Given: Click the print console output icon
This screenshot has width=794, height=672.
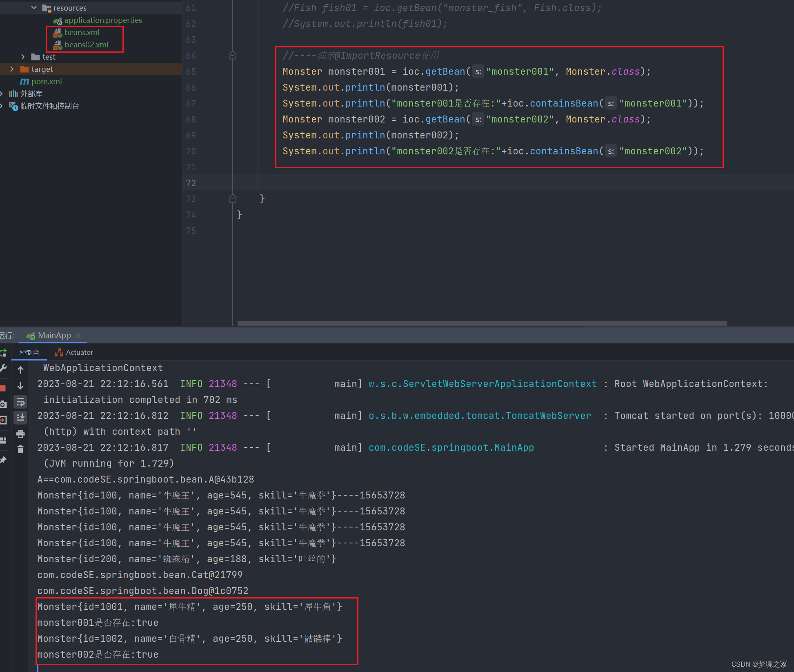Looking at the screenshot, I should coord(20,434).
